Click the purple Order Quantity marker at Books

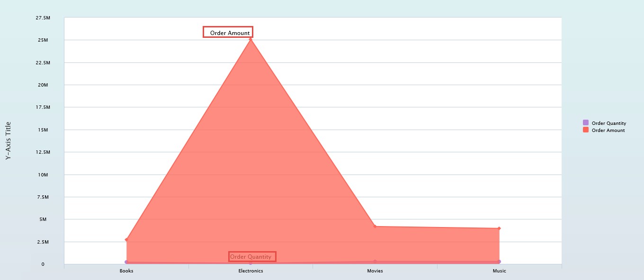[126, 262]
